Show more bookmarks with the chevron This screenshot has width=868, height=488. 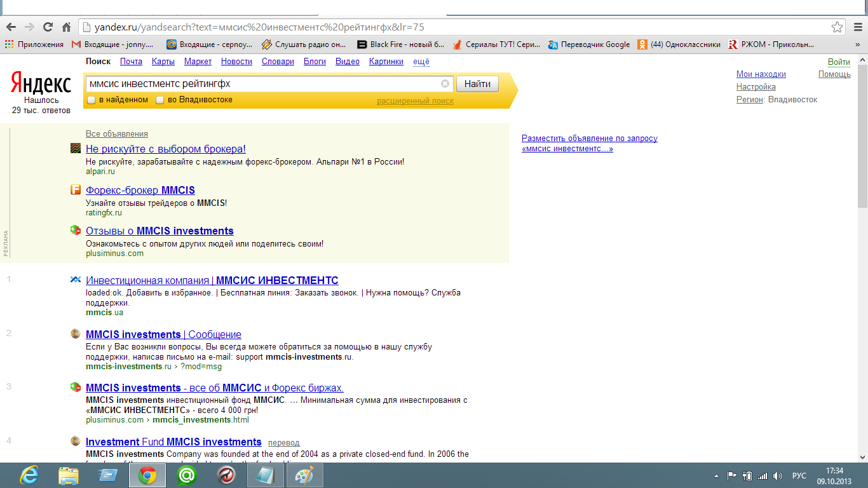[x=858, y=44]
